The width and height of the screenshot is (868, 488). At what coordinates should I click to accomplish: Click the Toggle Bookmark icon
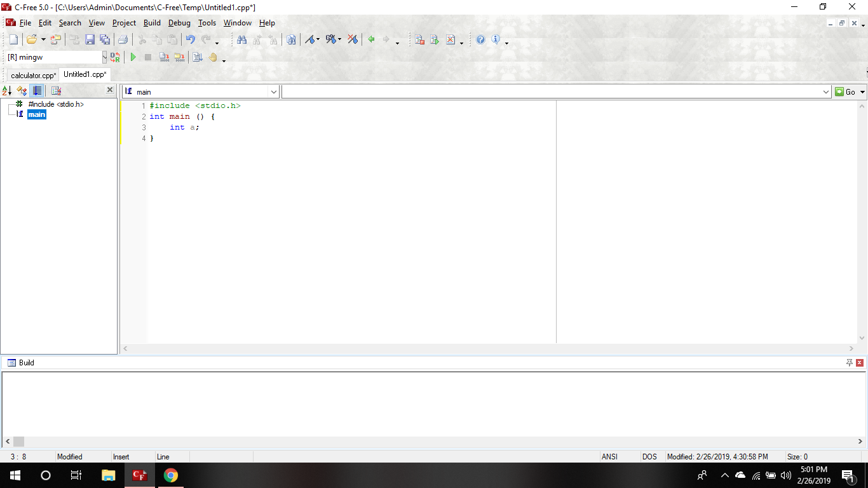click(311, 39)
